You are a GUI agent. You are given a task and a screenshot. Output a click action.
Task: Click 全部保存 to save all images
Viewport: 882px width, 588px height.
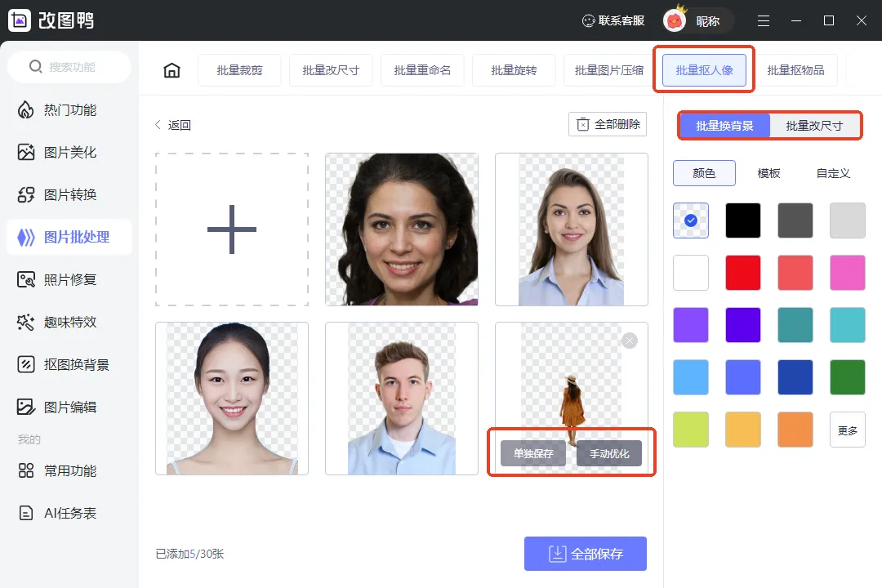coord(586,554)
